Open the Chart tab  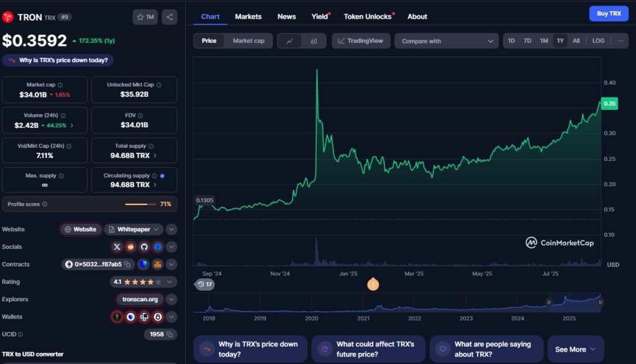pos(210,17)
